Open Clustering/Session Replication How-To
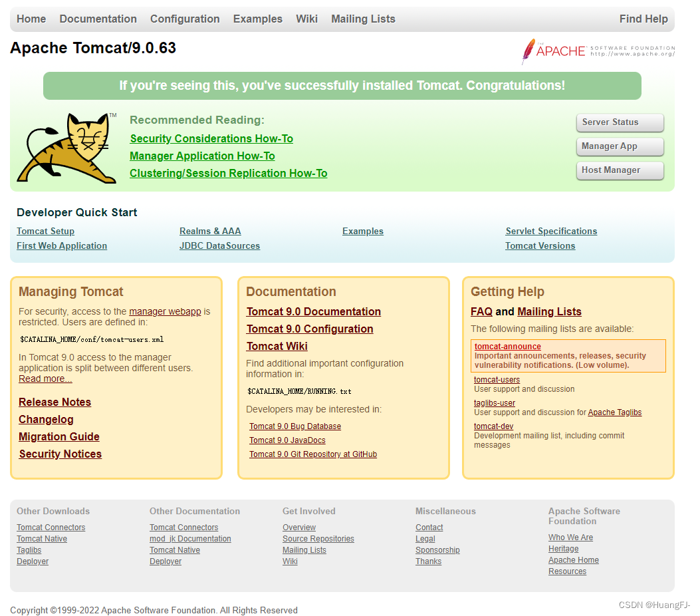 (228, 173)
